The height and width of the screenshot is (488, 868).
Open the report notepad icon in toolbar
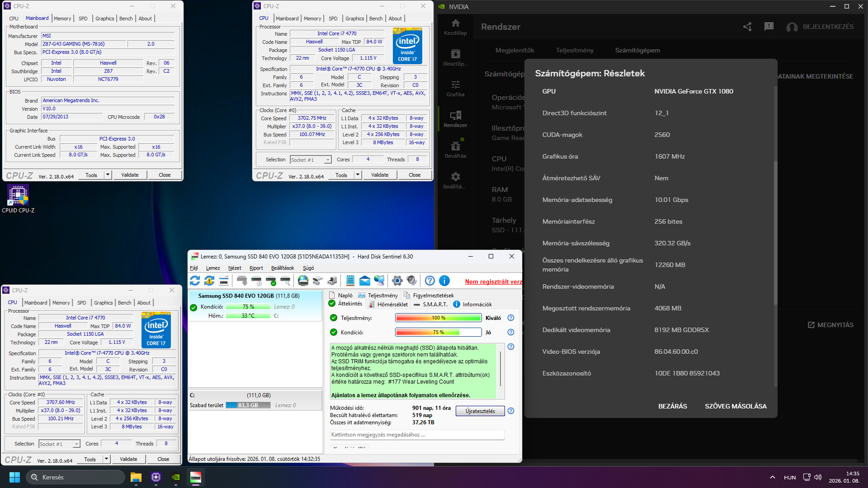350,281
